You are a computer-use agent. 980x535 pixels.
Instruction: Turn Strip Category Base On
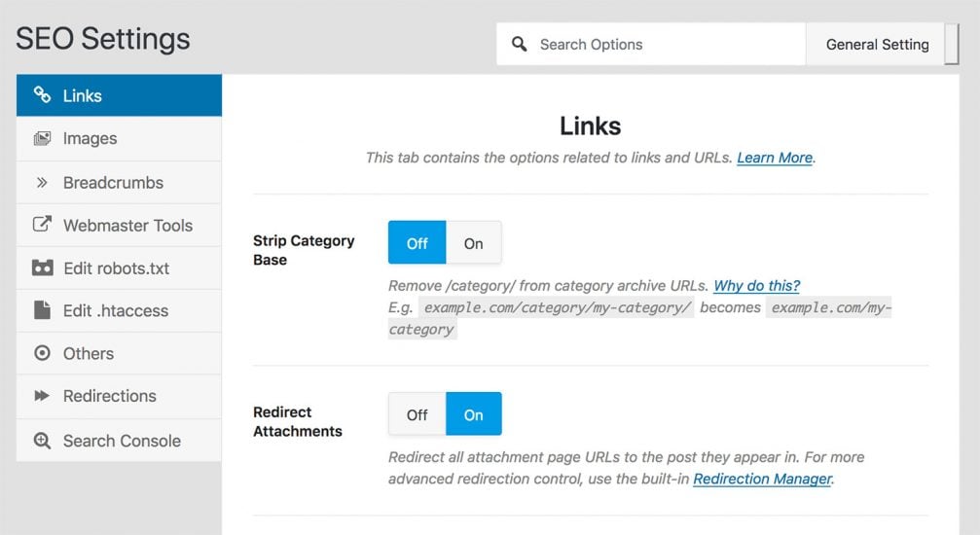pyautogui.click(x=474, y=242)
